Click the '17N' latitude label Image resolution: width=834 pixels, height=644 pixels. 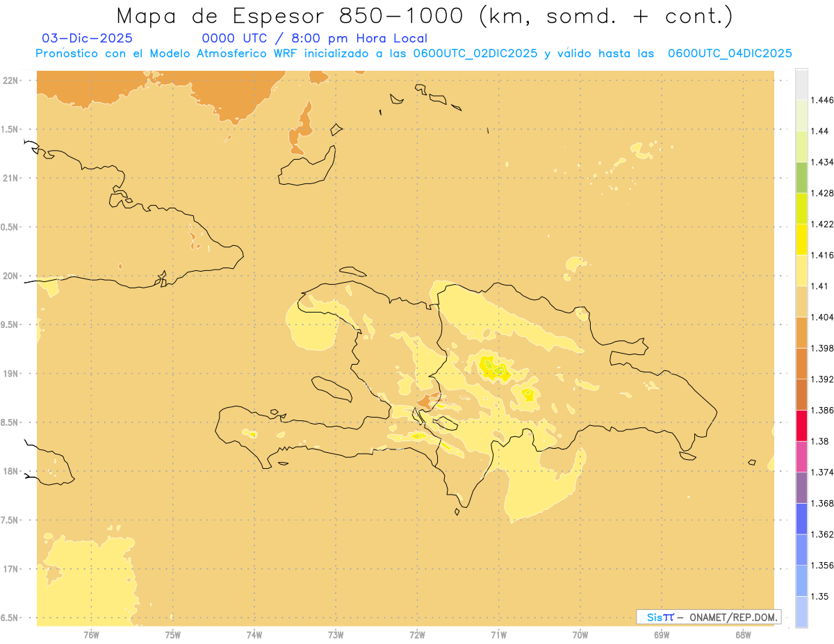(x=10, y=569)
